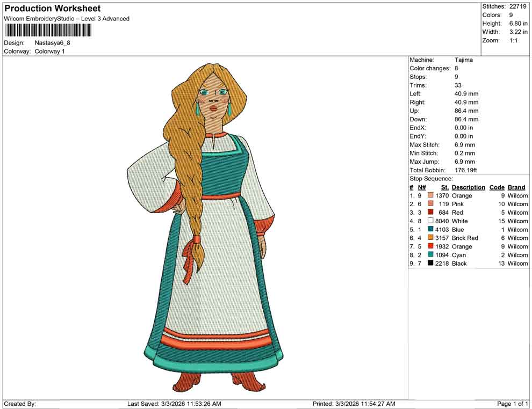532x409 pixels.
Task: Click the 4103 Blue color swatch
Action: click(x=430, y=229)
